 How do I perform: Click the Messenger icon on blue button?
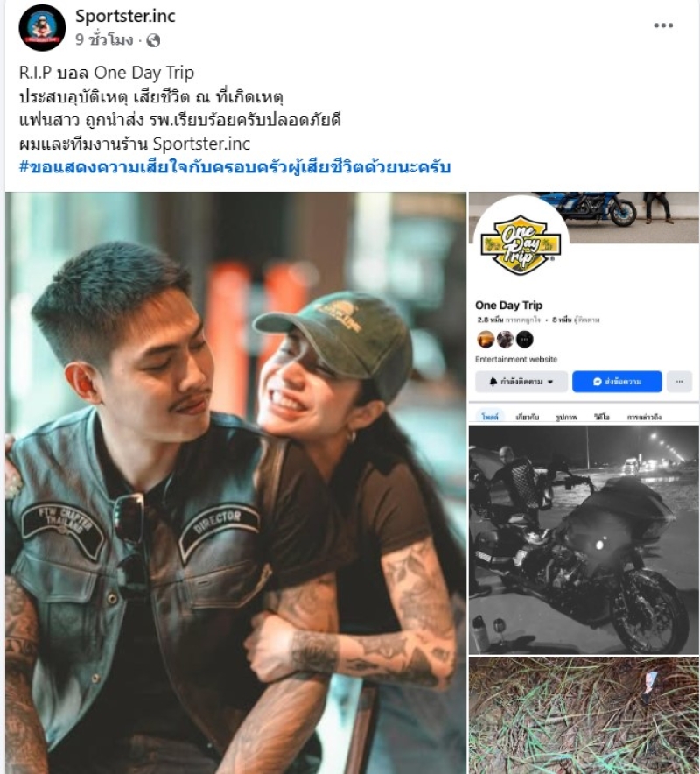pos(598,382)
